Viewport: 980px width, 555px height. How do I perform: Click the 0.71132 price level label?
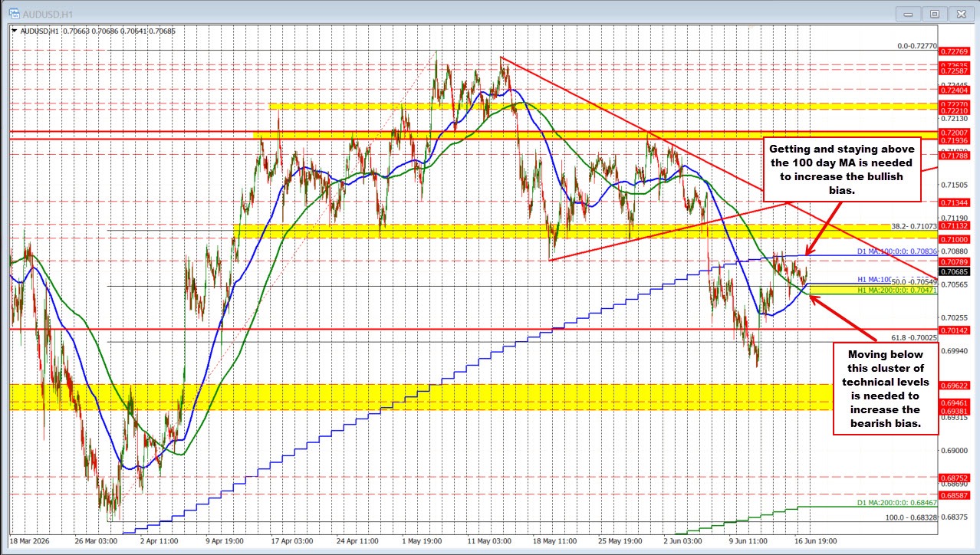click(954, 226)
